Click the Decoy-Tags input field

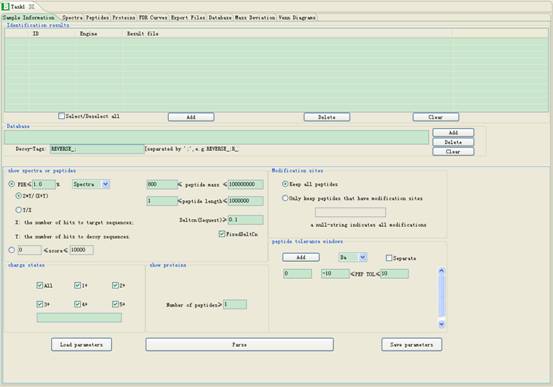pos(97,149)
